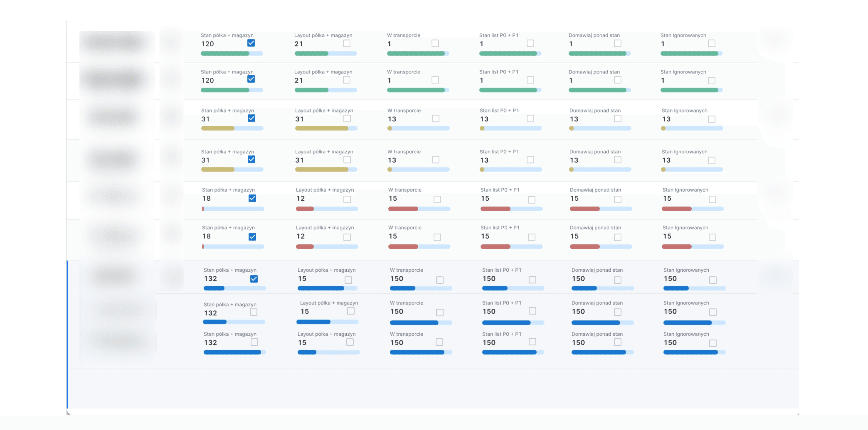This screenshot has width=868, height=430.
Task: Uncheck the checked Stan półka + magazyn 132 box
Action: tap(254, 279)
